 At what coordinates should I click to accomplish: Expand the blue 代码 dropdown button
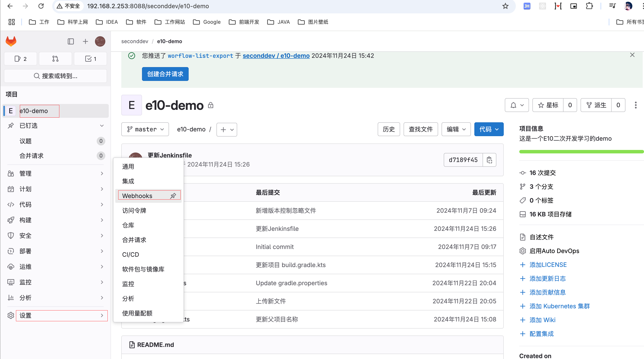click(489, 129)
